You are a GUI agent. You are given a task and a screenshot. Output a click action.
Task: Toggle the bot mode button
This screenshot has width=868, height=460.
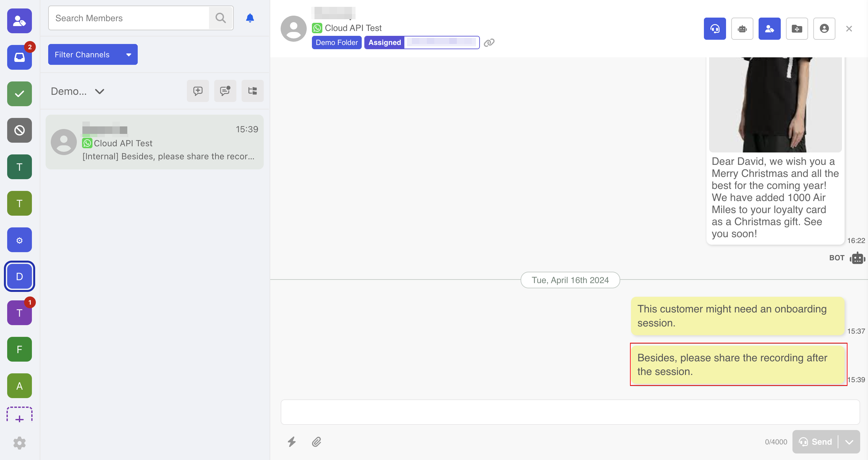pos(742,29)
